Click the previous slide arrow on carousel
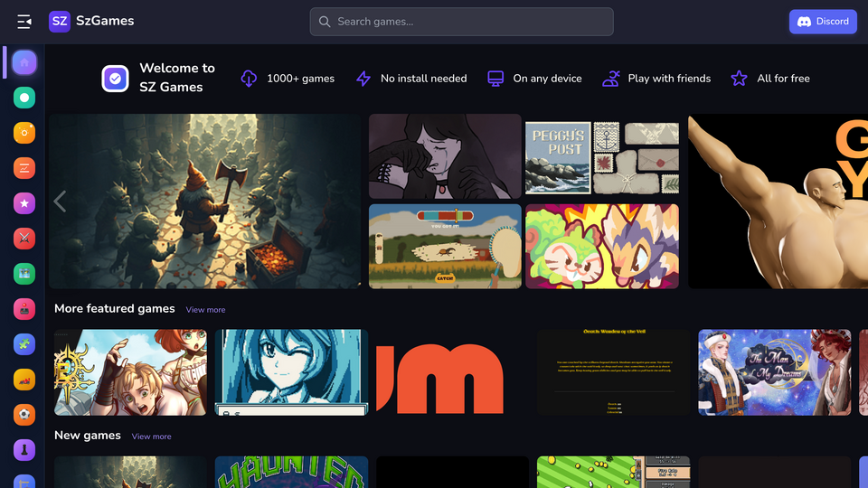Image resolution: width=868 pixels, height=488 pixels. 60,202
